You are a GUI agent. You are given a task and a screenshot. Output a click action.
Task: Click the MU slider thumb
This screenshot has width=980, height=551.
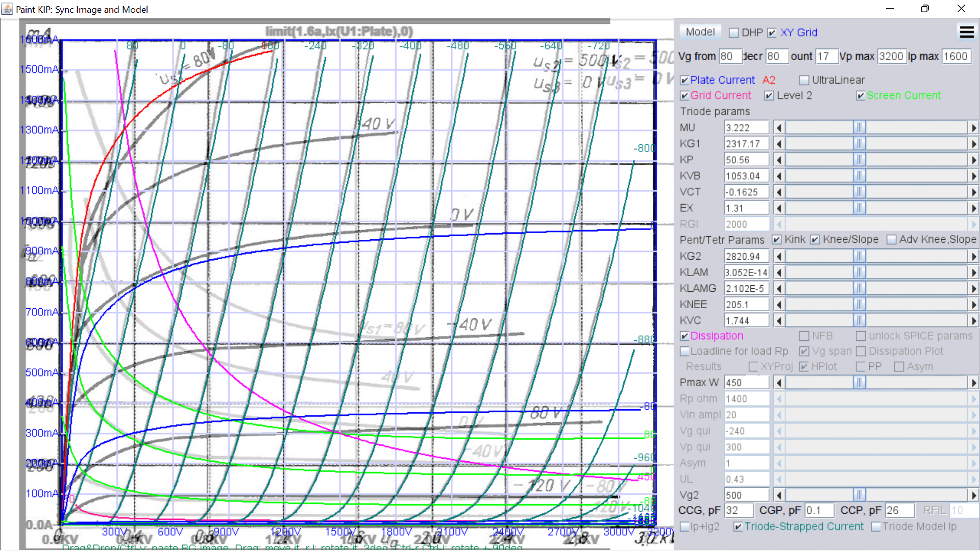click(x=859, y=128)
